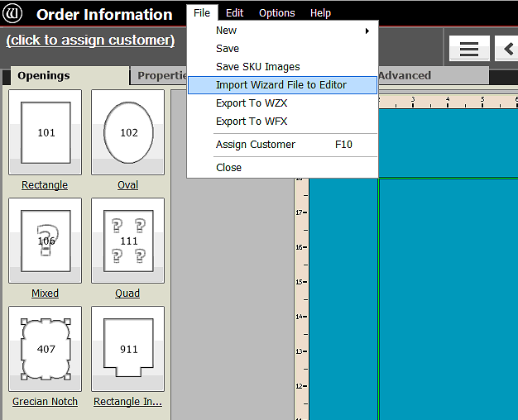518x420 pixels.
Task: Pick the Quad 111 opening icon
Action: click(x=128, y=241)
